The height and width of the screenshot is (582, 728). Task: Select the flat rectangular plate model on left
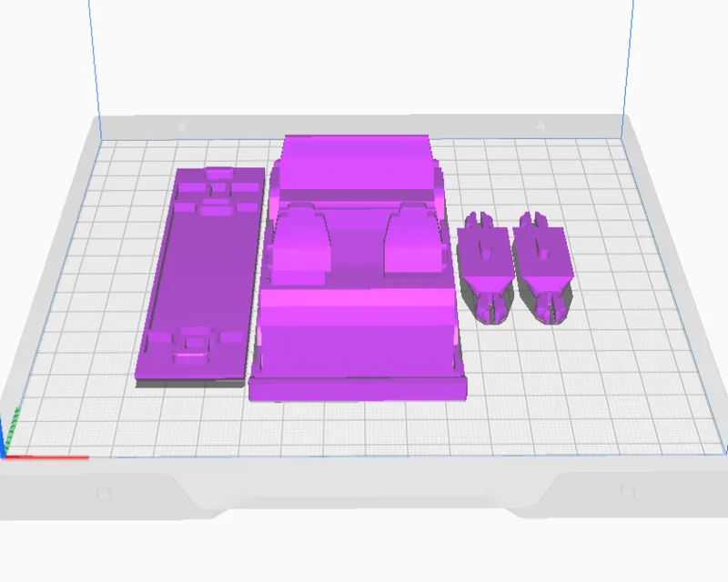click(199, 276)
